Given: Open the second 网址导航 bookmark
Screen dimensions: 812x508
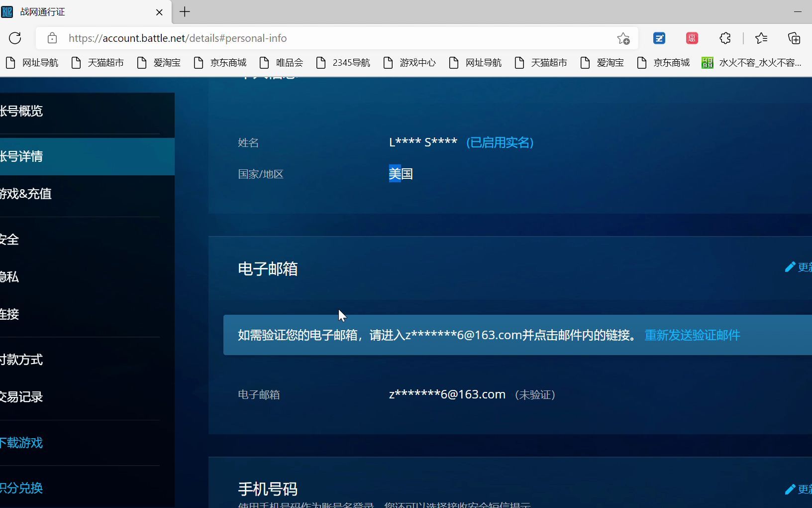Looking at the screenshot, I should pyautogui.click(x=475, y=63).
